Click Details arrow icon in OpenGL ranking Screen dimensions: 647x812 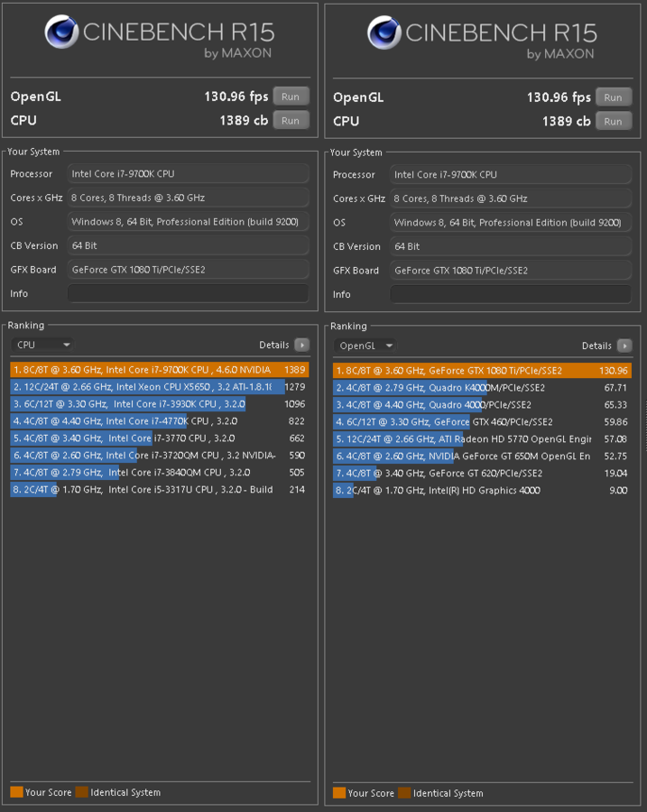point(624,346)
